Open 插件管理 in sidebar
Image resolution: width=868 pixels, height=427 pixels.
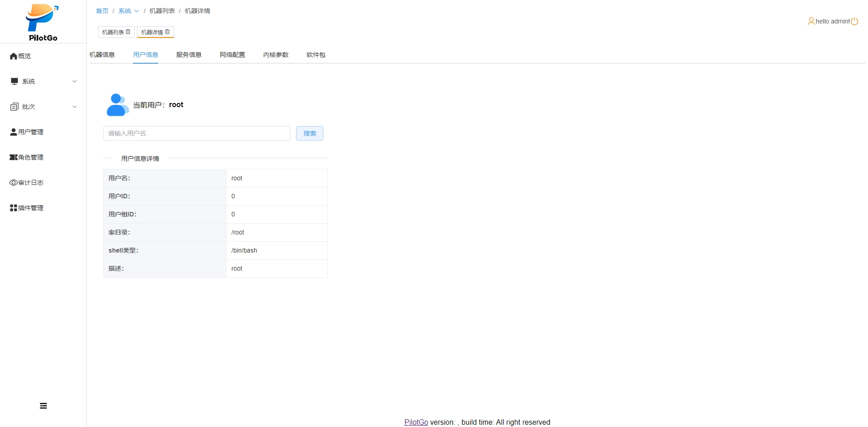click(x=27, y=208)
